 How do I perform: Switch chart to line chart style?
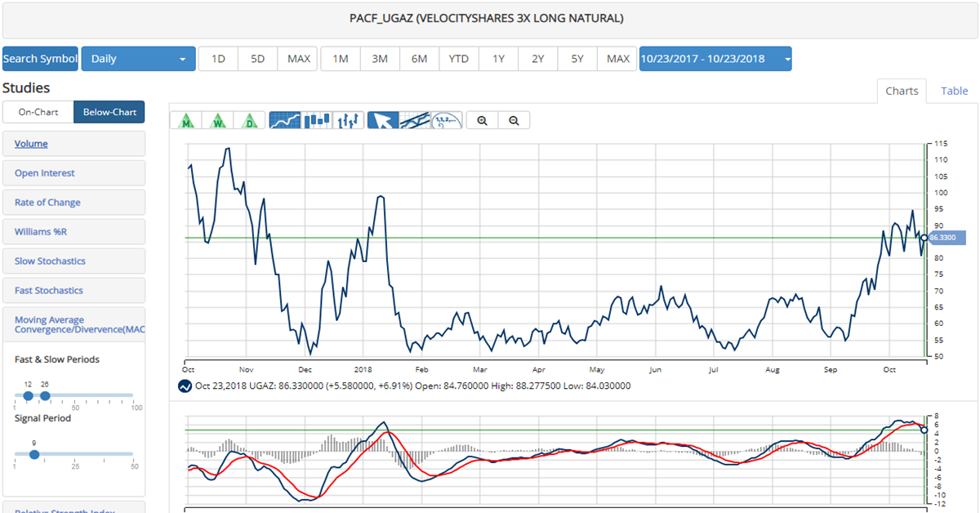284,119
